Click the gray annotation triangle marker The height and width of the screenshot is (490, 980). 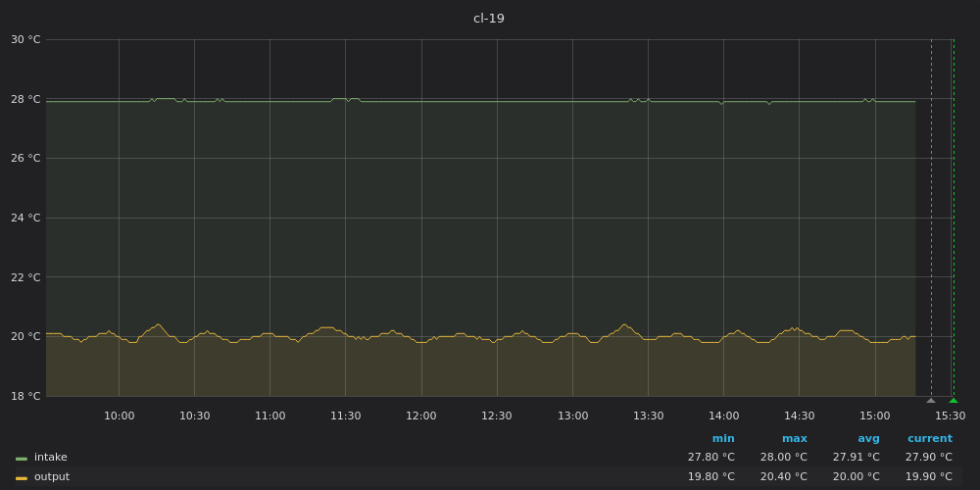pyautogui.click(x=931, y=400)
